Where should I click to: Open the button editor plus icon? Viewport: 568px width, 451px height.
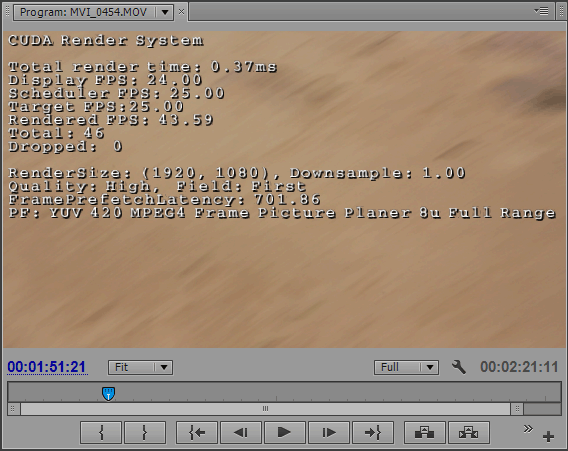[x=548, y=437]
